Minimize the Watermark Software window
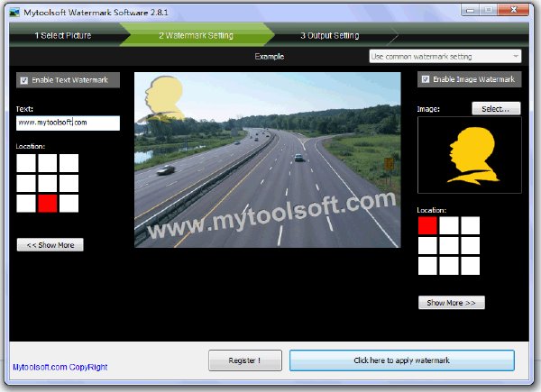541x392 pixels. point(470,10)
